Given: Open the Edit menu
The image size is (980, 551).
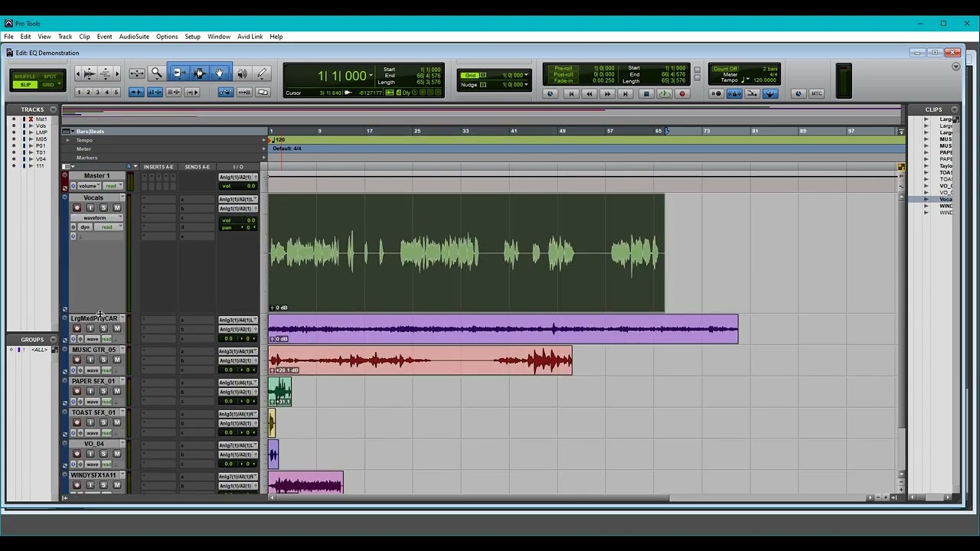Looking at the screenshot, I should click(25, 37).
